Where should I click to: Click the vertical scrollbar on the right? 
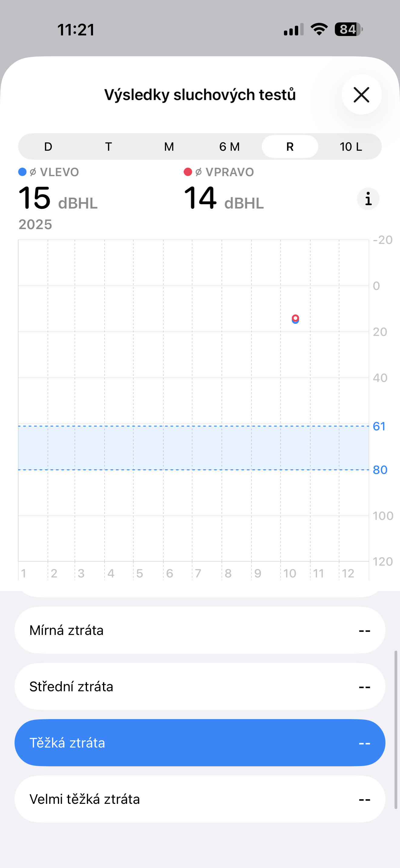[x=396, y=729]
